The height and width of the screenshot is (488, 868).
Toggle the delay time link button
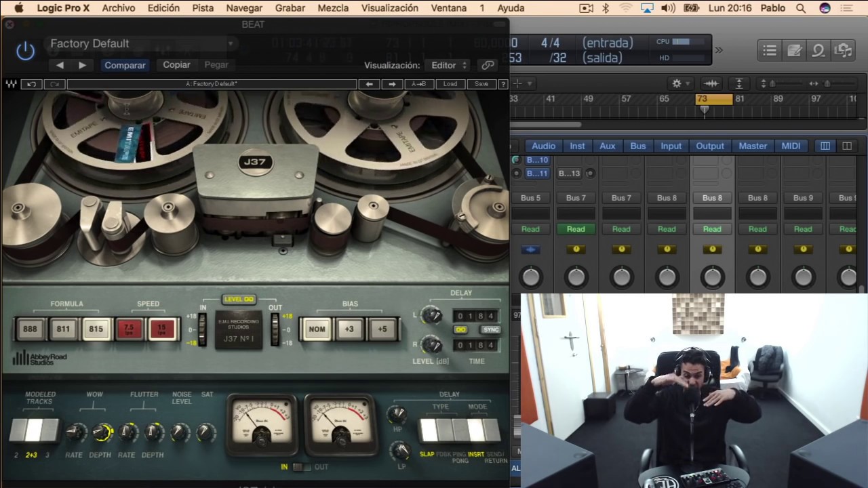[461, 330]
